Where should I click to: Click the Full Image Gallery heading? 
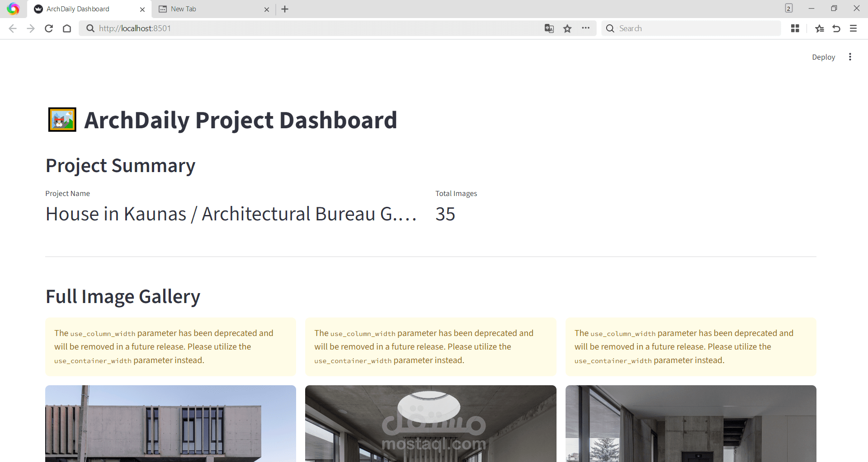coord(123,297)
